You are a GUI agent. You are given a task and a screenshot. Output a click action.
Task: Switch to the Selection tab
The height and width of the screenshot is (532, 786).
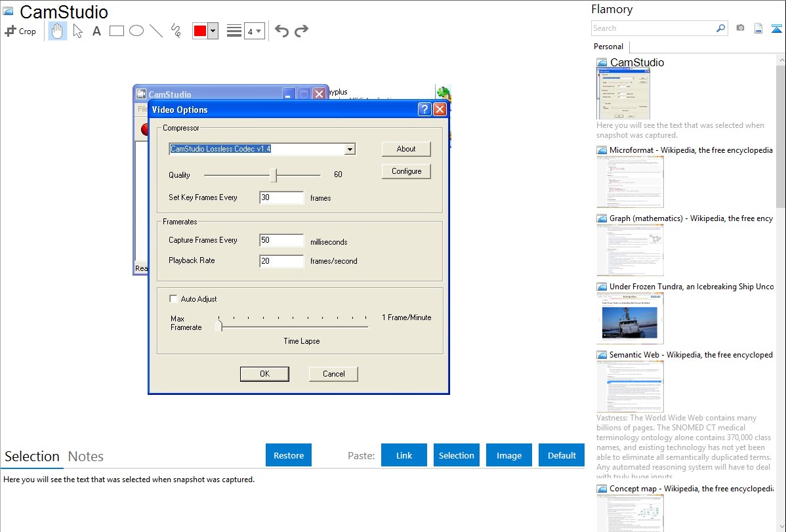[x=32, y=457]
